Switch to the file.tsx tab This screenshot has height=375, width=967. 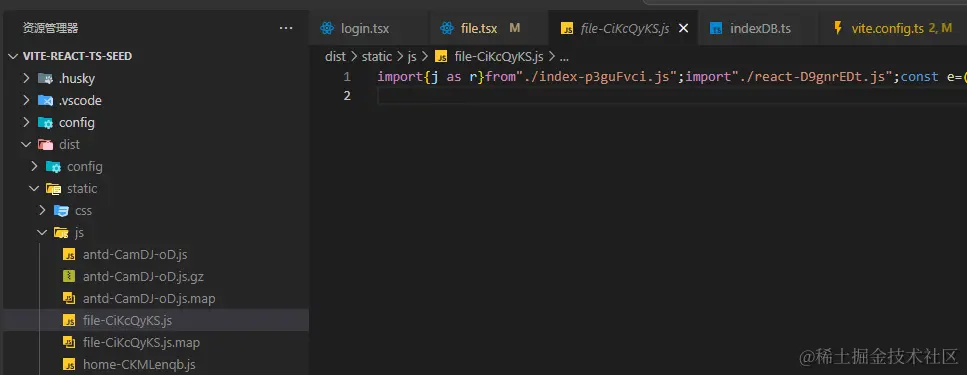click(x=488, y=28)
